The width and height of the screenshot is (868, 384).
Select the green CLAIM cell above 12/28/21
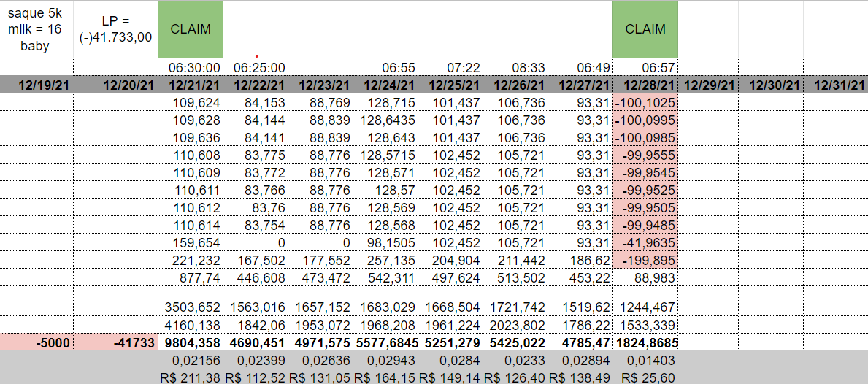point(645,28)
